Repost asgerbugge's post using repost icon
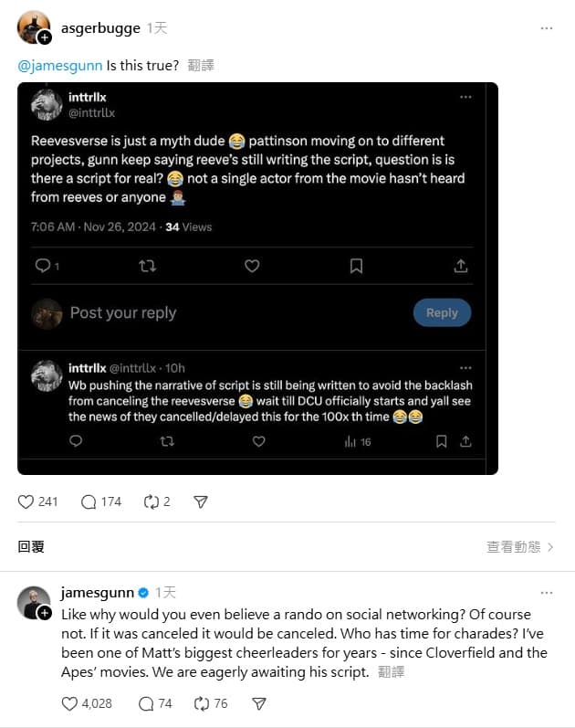 click(152, 501)
